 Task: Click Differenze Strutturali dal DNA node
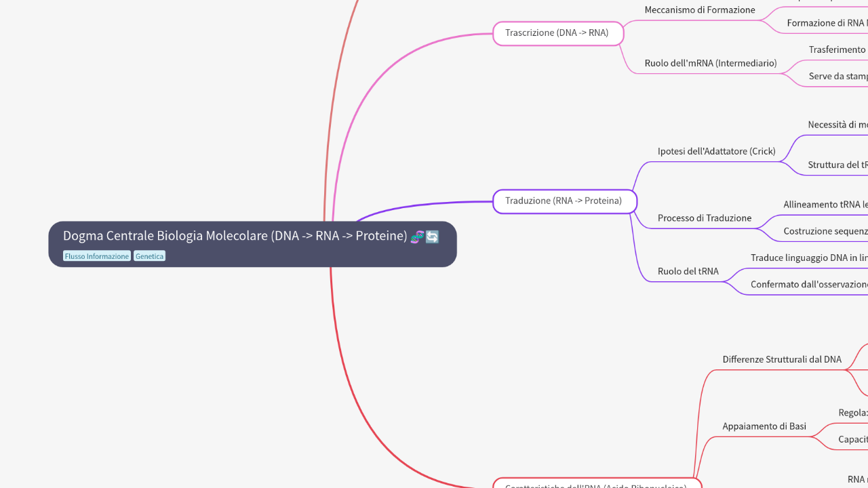coord(781,360)
